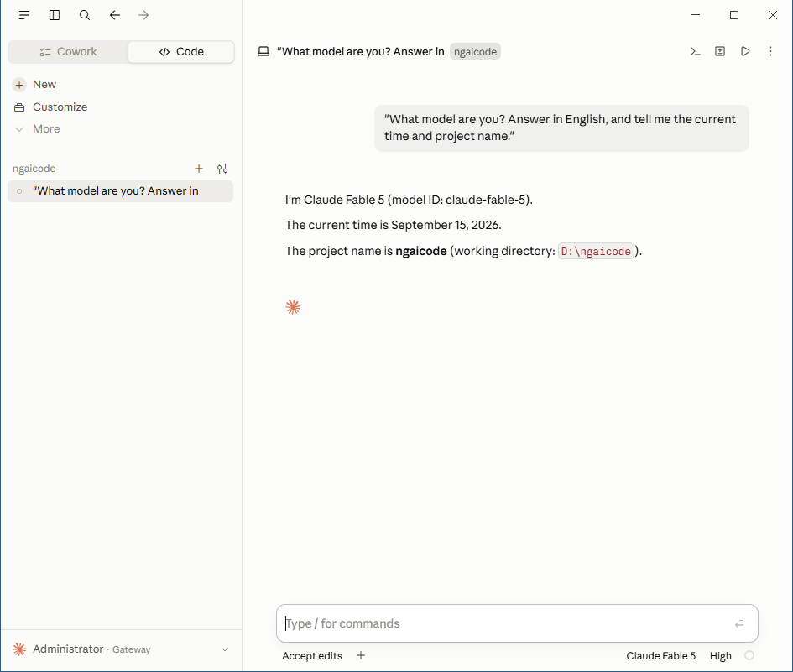Open the Claude Fable 5 model selector

pyautogui.click(x=660, y=656)
